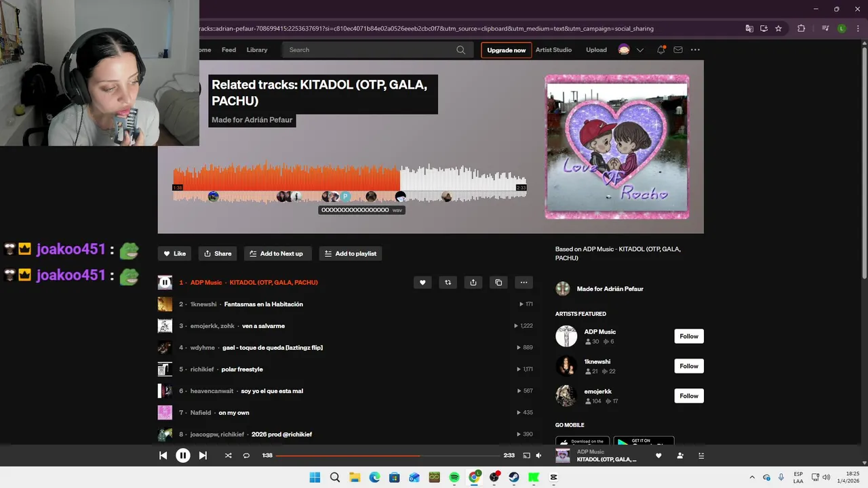Viewport: 868px width, 488px height.
Task: Bookmark this page with the star icon
Action: (778, 28)
